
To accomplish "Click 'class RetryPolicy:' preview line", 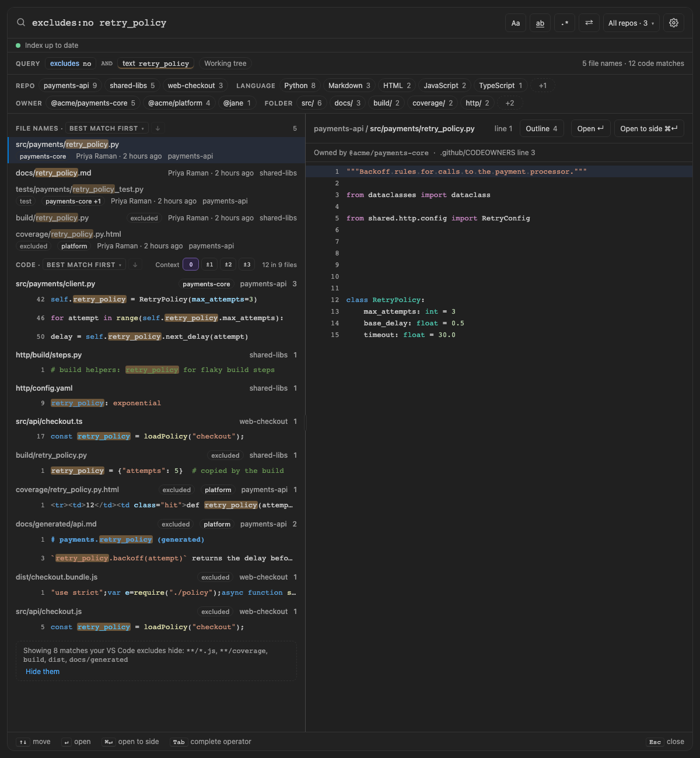I will [x=499, y=300].
